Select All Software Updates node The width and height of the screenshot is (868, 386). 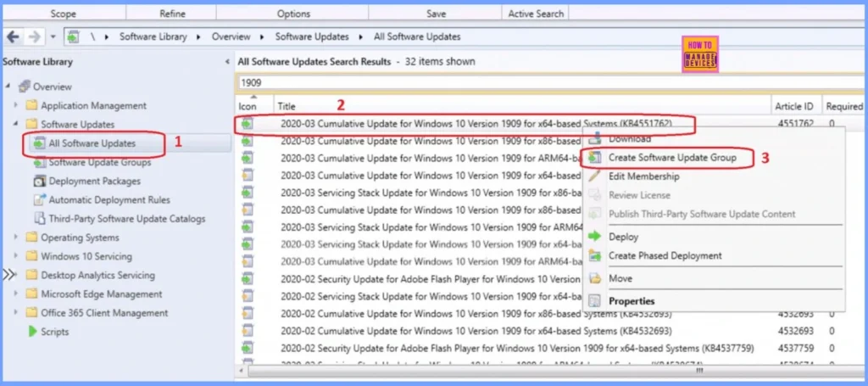(x=92, y=143)
